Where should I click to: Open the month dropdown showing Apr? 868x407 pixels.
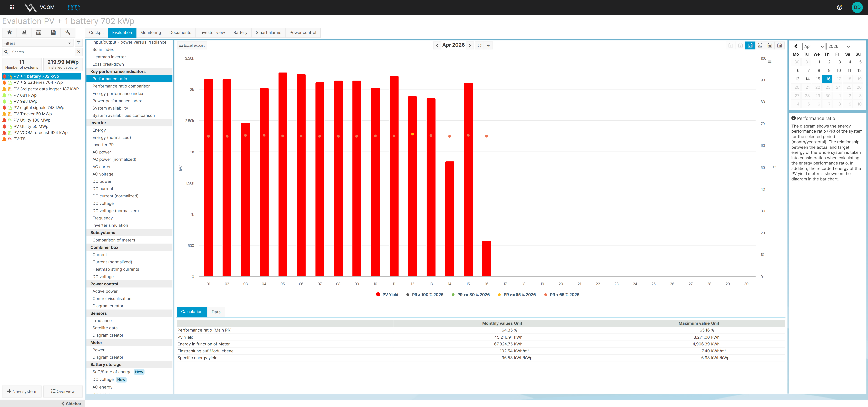point(813,46)
